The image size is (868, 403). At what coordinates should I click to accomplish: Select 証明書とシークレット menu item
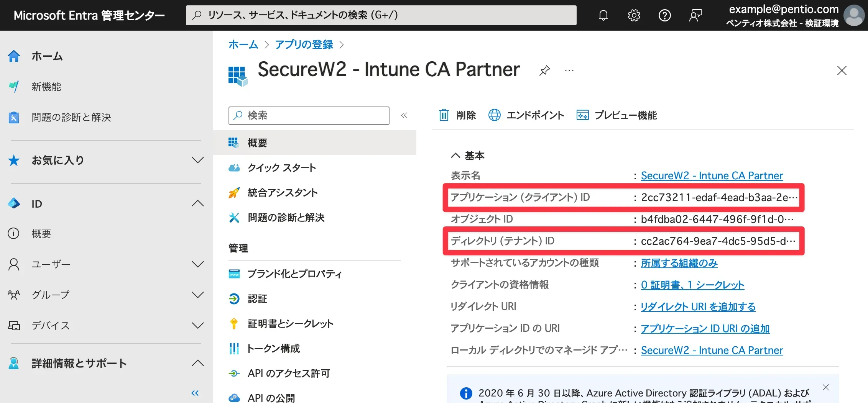pyautogui.click(x=290, y=324)
